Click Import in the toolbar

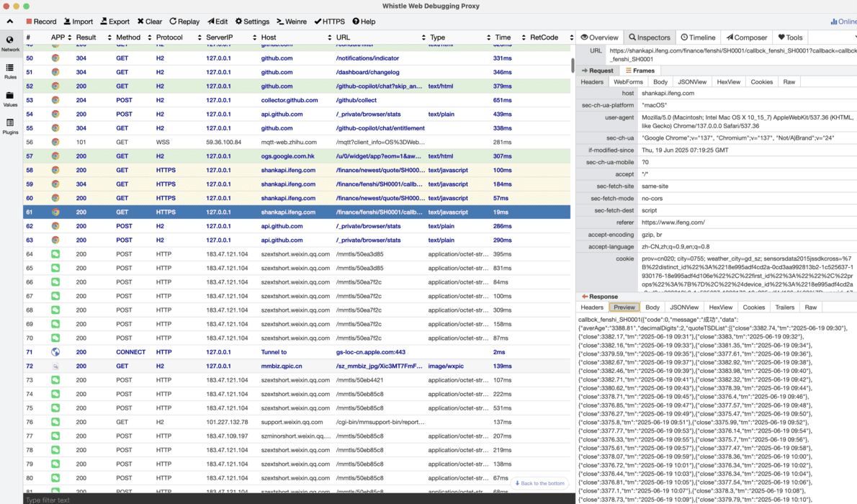pos(78,22)
